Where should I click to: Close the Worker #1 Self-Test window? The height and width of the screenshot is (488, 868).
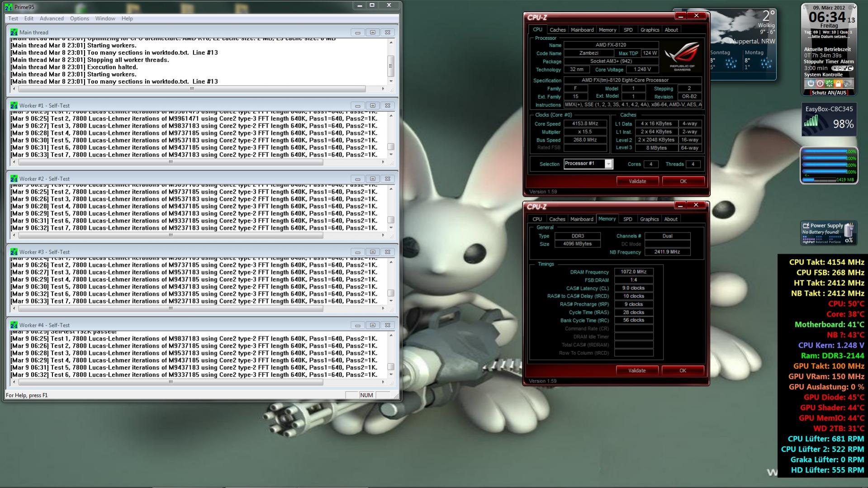click(388, 106)
